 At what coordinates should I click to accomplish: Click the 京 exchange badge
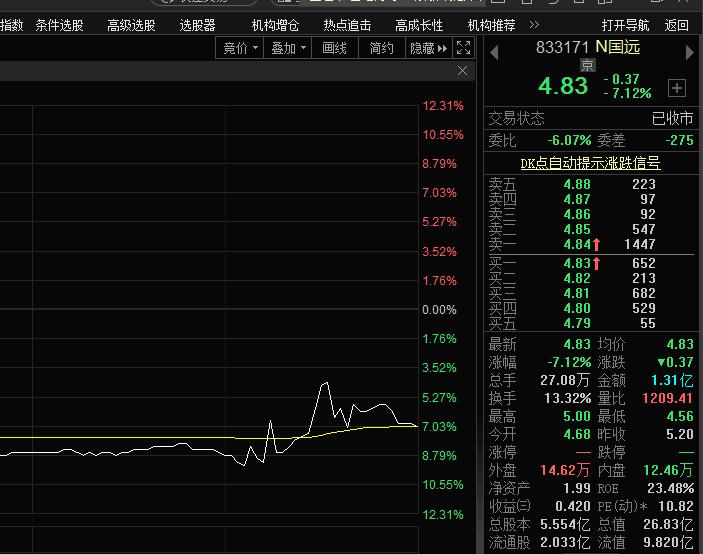pyautogui.click(x=587, y=65)
